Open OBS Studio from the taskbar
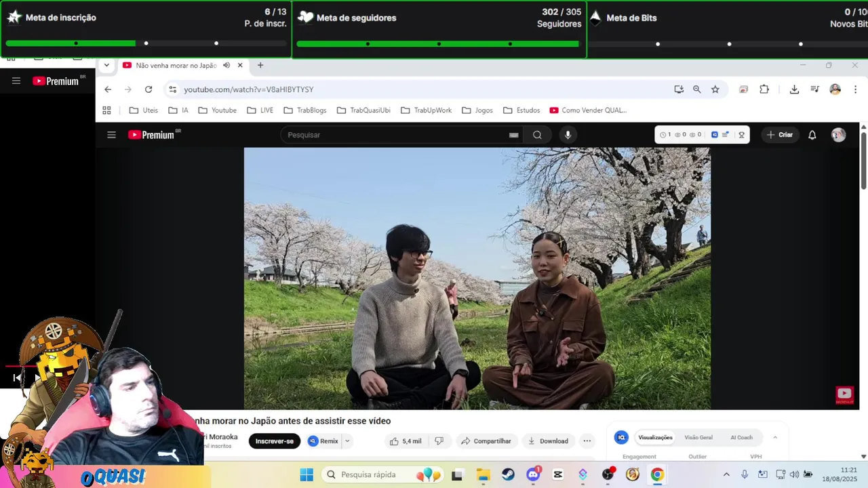The image size is (868, 488). point(608,475)
